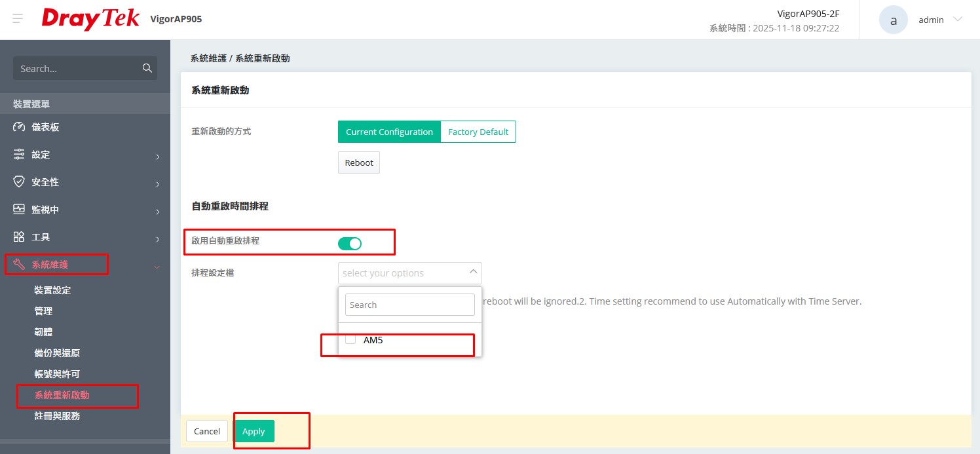Go to 韌體 page
The height and width of the screenshot is (454, 980).
[x=43, y=332]
